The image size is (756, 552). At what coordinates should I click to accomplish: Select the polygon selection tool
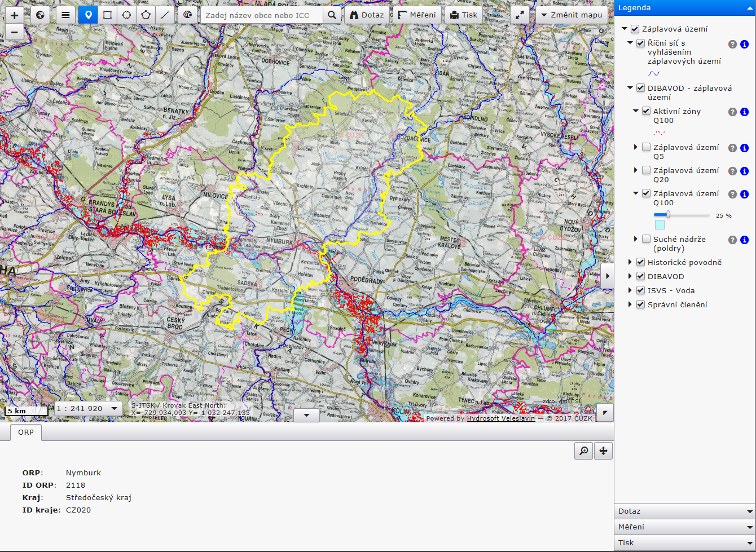[x=146, y=15]
